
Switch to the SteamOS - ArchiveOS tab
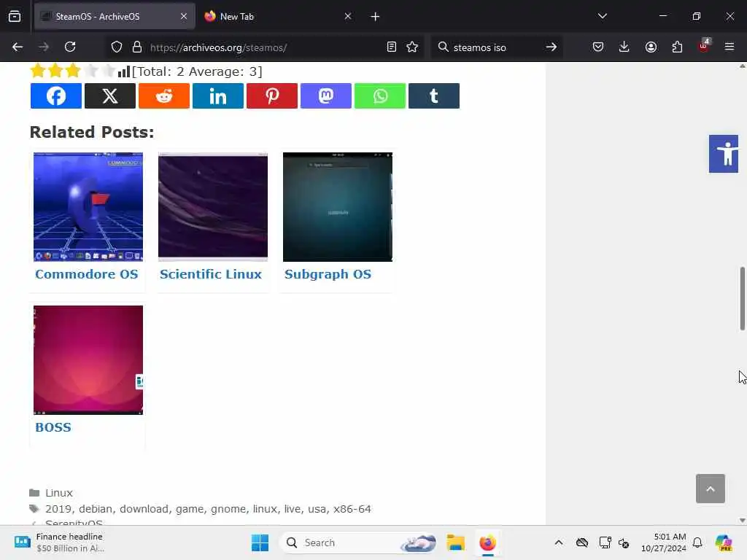coord(115,17)
